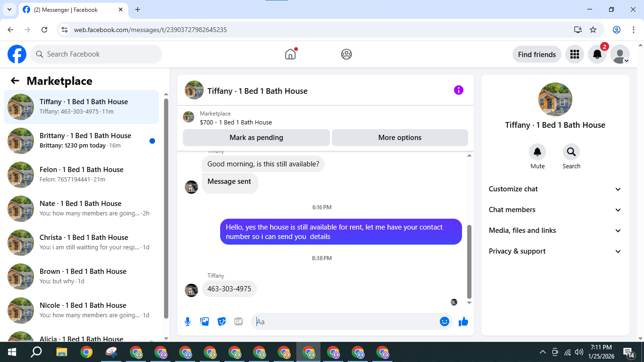Screen dimensions: 644x362
Task: Select the Nicole conversation
Action: [x=82, y=311]
